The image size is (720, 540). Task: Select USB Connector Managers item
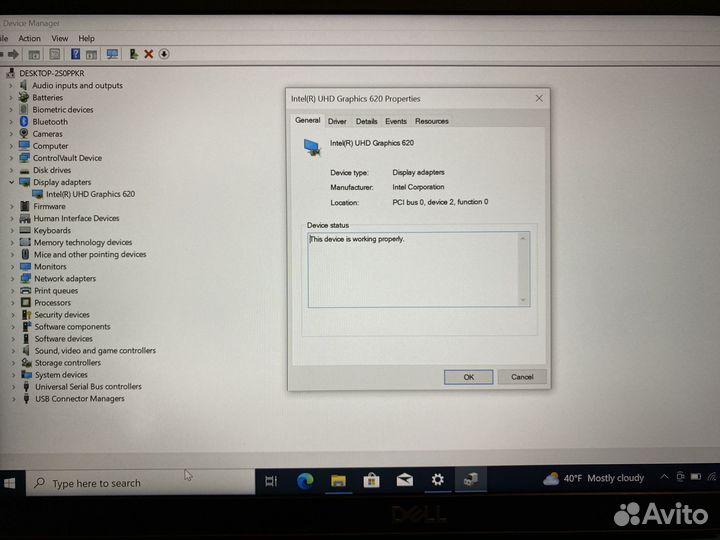[80, 399]
